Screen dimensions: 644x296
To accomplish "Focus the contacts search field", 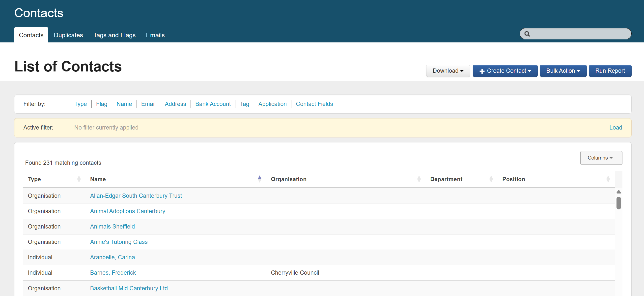I will tap(576, 34).
